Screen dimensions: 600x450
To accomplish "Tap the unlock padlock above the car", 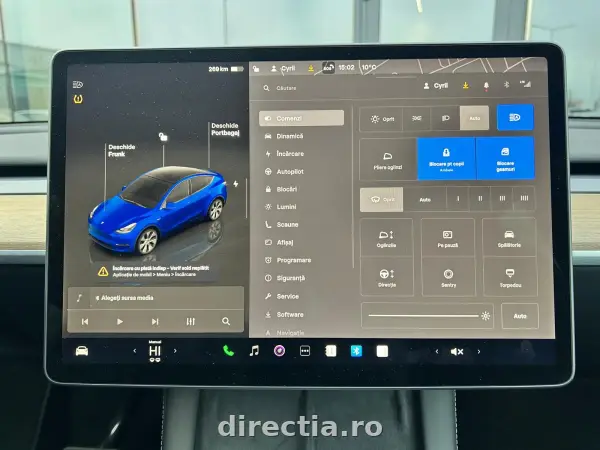I will [x=163, y=137].
